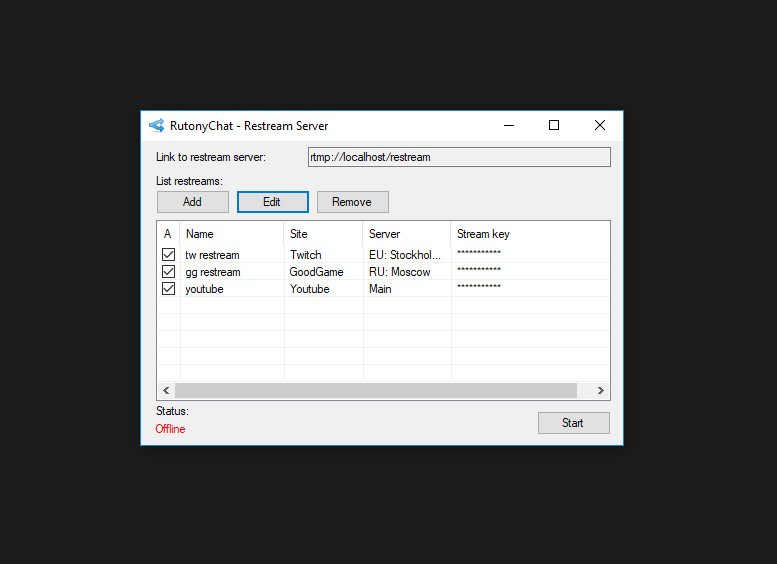Sort list by Name column header

tap(232, 234)
